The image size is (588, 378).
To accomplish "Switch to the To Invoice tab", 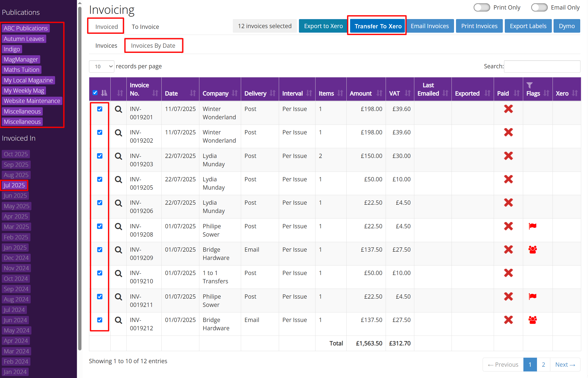I will (145, 27).
